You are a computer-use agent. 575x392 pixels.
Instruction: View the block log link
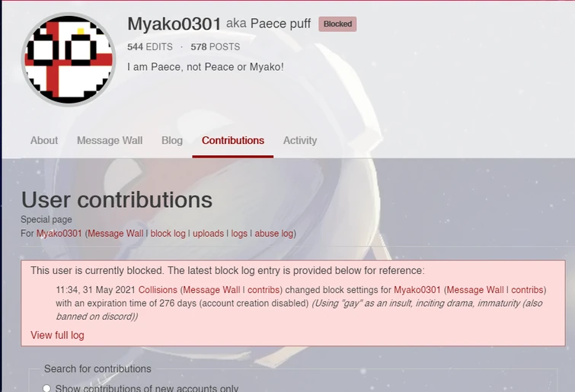[168, 234]
